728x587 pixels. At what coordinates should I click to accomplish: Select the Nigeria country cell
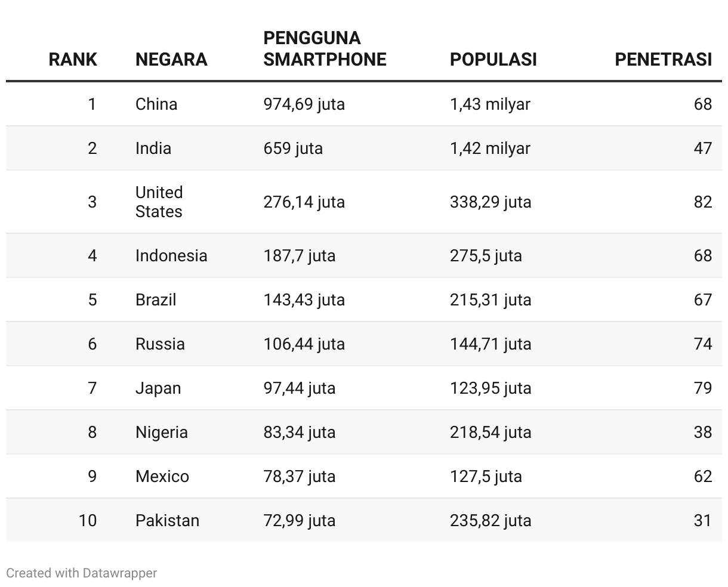(x=162, y=432)
